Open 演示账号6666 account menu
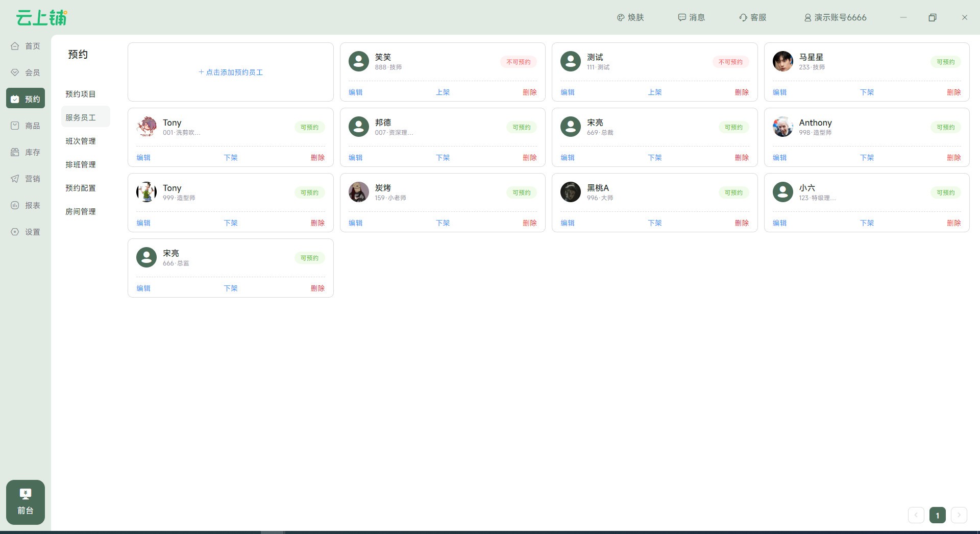Image resolution: width=980 pixels, height=534 pixels. coord(835,17)
